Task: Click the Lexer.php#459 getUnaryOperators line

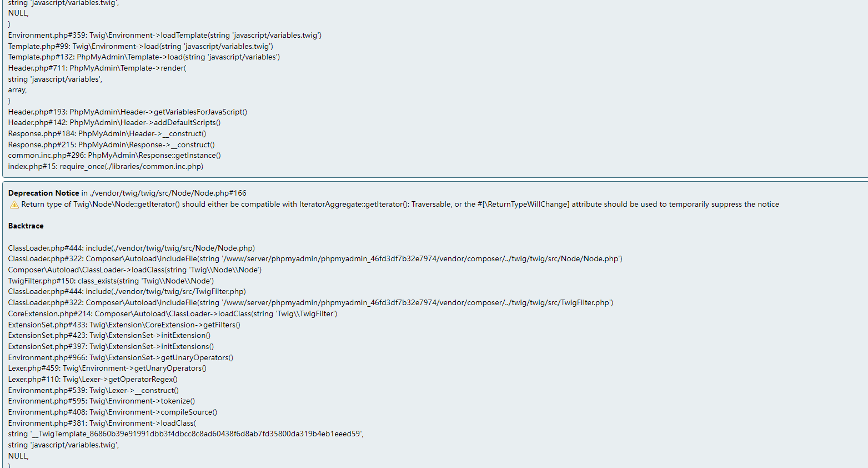Action: pyautogui.click(x=107, y=368)
